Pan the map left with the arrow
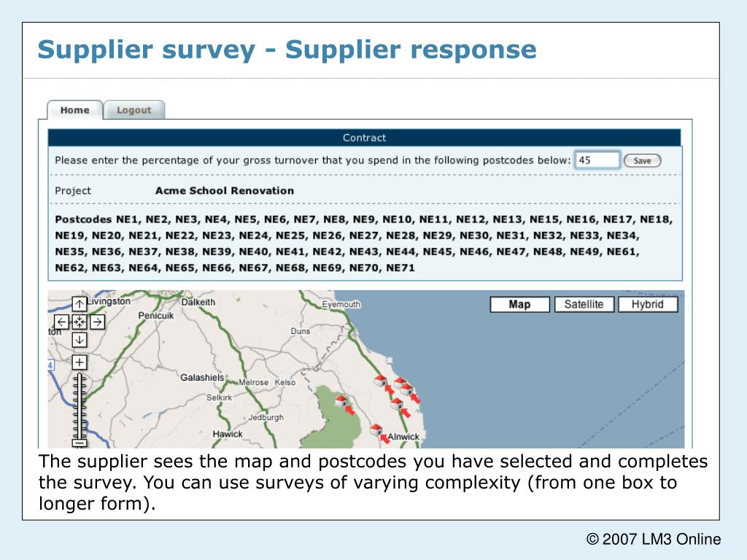The image size is (747, 560). click(61, 322)
